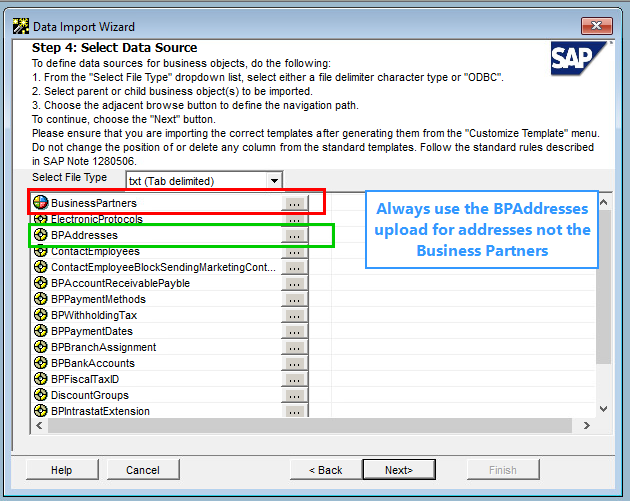Screen dimensions: 630x501
Task: Browse file for DiscountGroups
Action: pos(295,396)
